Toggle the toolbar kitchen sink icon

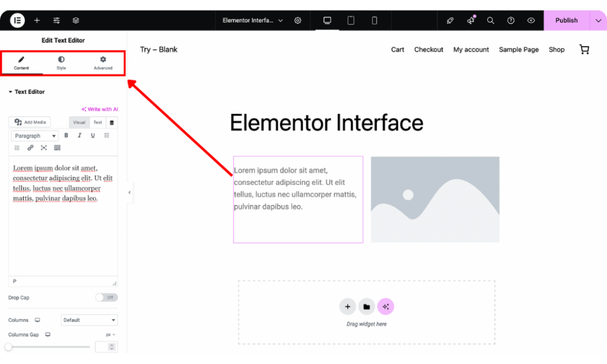point(57,148)
